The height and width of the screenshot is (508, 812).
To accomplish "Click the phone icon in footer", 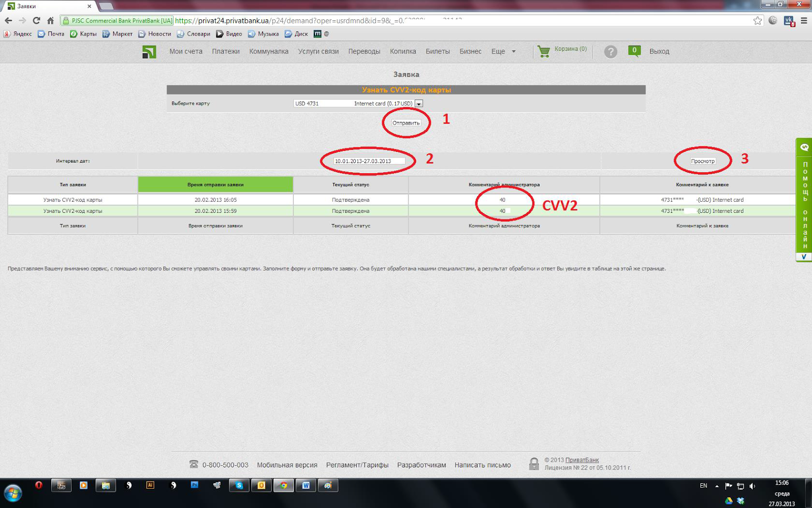I will tap(194, 464).
